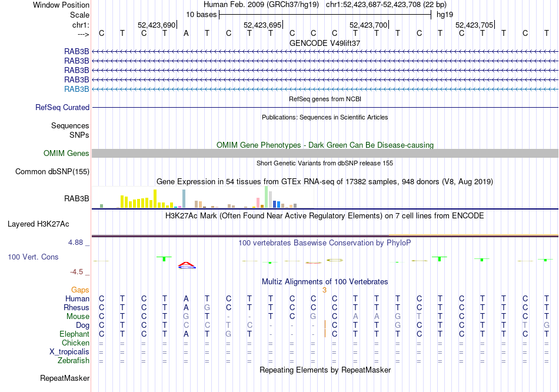Screen dimensions: 559x392
Task: Click the light-blue RAB3B transcript label
Action: click(76, 89)
